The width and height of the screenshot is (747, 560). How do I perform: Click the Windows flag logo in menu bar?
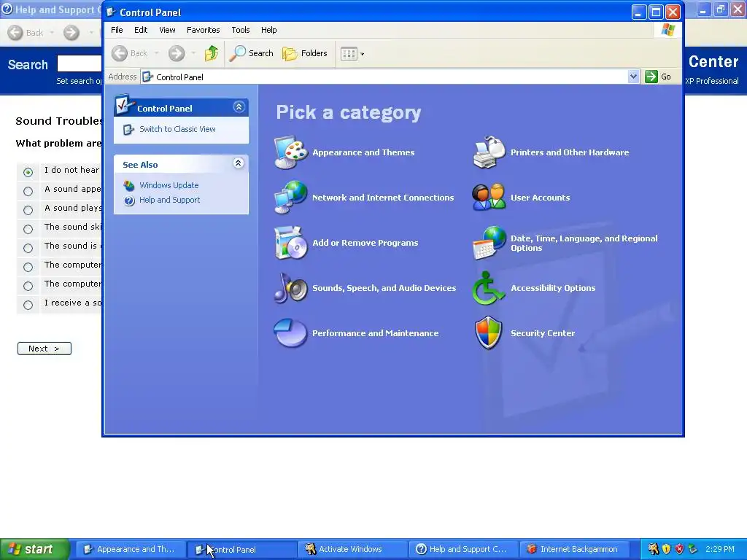pos(668,30)
